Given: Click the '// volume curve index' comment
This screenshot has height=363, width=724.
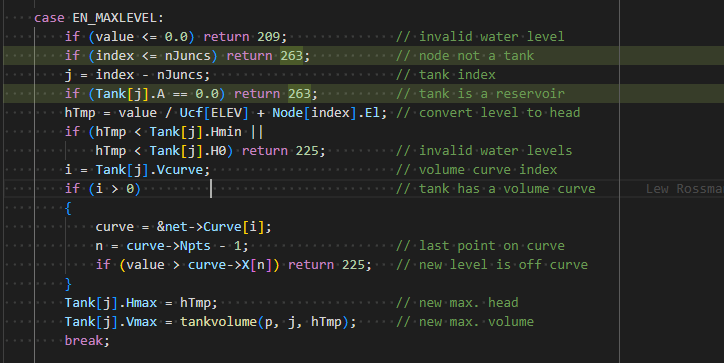Looking at the screenshot, I should point(477,169).
